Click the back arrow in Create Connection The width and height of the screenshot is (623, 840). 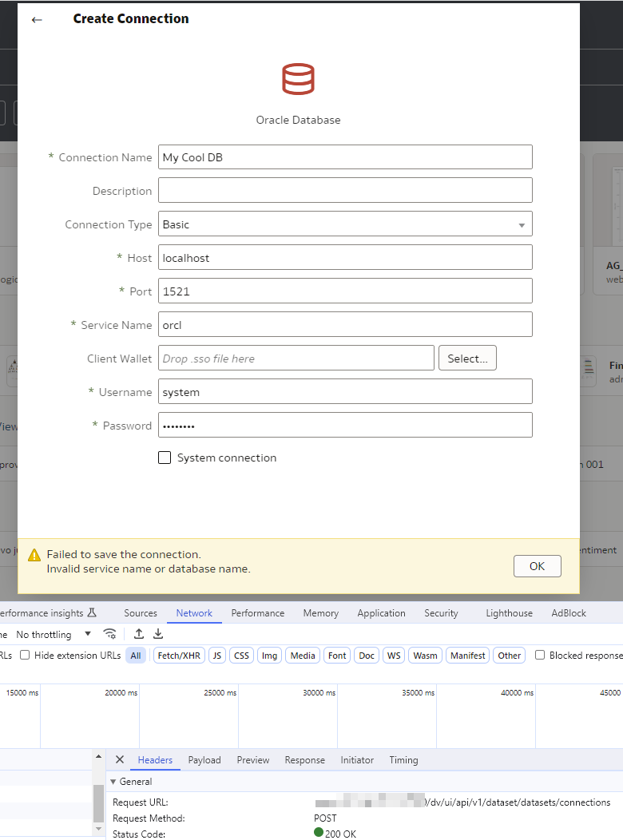coord(37,20)
